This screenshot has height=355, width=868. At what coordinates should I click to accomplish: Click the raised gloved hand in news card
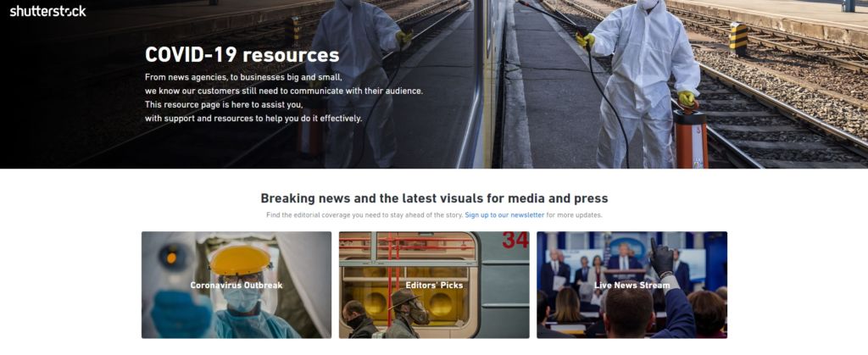(x=661, y=258)
